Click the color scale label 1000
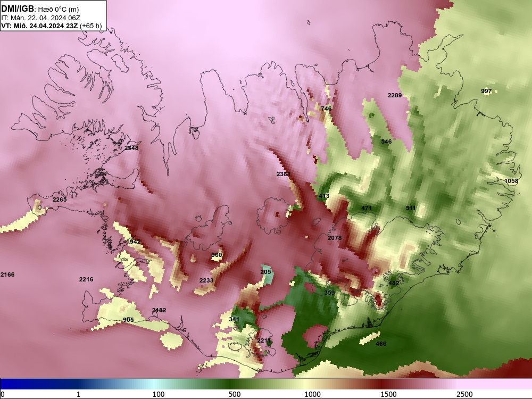The width and height of the screenshot is (532, 399). (312, 394)
